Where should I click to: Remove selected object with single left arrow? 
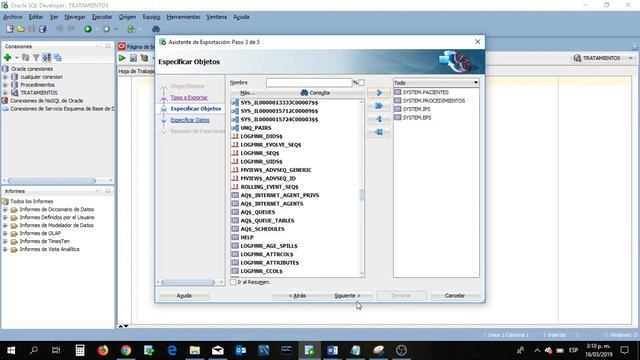(379, 119)
